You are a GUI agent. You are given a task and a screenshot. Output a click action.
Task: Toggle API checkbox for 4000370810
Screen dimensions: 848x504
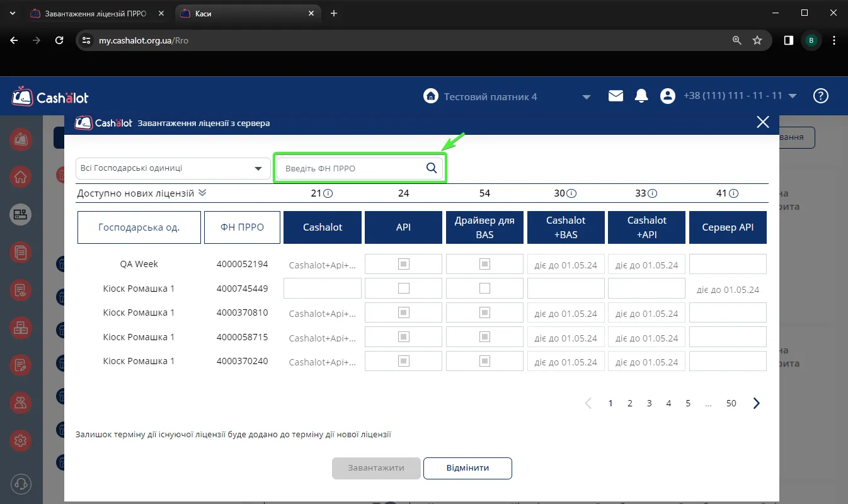[x=403, y=312]
